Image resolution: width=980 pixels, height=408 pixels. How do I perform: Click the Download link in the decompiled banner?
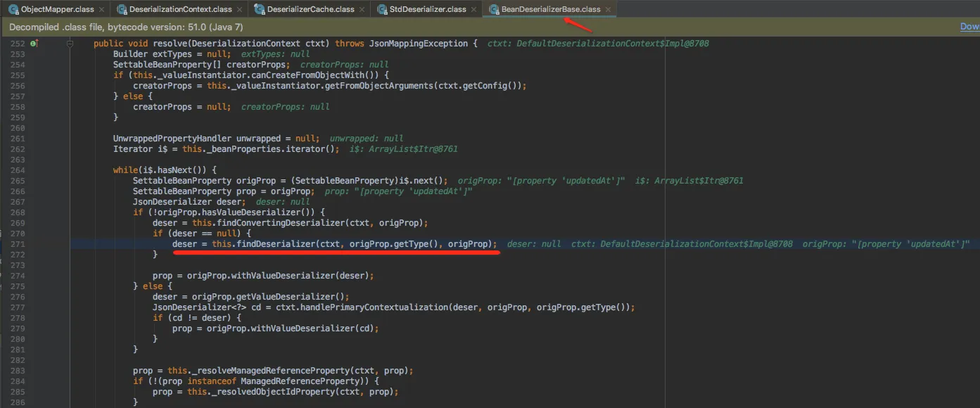(969, 27)
